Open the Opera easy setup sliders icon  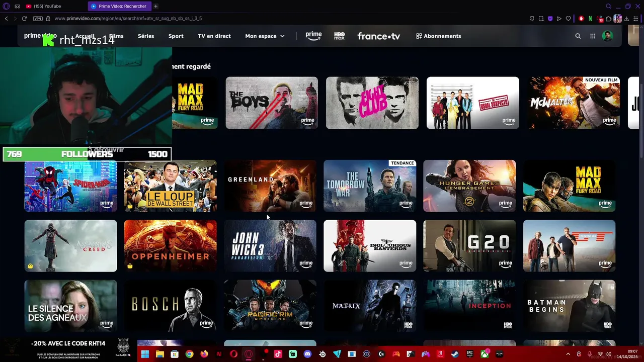click(636, 19)
